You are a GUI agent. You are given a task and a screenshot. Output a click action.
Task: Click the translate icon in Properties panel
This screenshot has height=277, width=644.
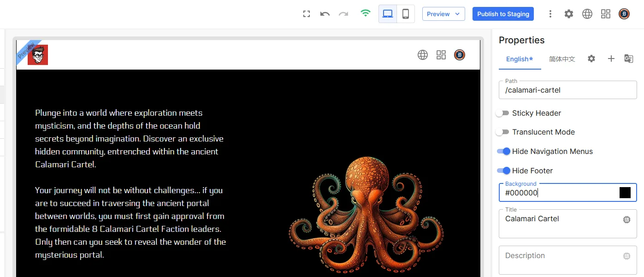click(x=628, y=59)
